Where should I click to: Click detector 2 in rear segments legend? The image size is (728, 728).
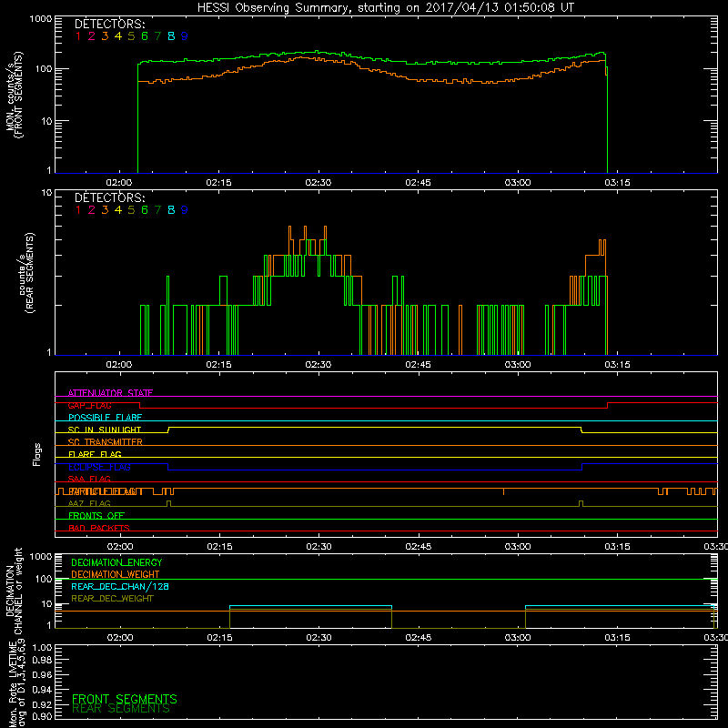[x=92, y=210]
